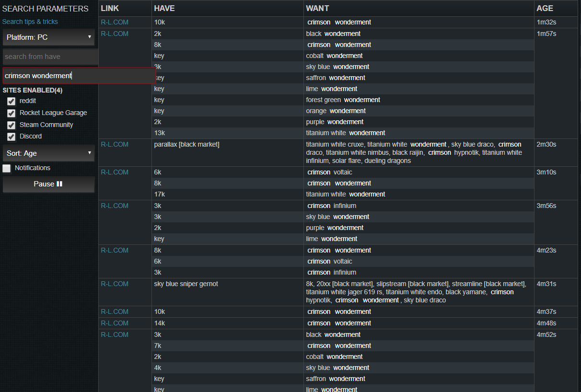Open R-L.COM link for the 1m57s listing
The width and height of the screenshot is (581, 392).
coord(115,34)
